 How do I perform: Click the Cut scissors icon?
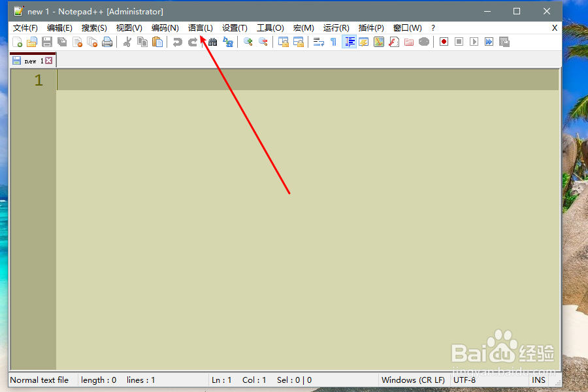pos(127,42)
